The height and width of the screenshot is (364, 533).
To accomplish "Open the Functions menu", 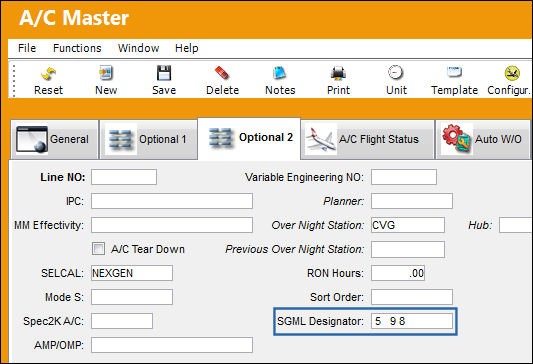I will [x=77, y=48].
